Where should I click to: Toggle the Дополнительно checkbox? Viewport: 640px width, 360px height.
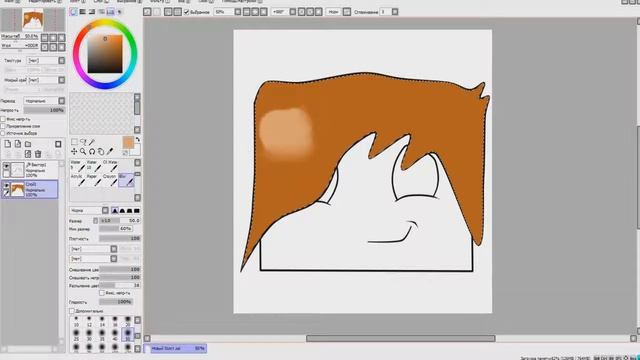pyautogui.click(x=72, y=311)
